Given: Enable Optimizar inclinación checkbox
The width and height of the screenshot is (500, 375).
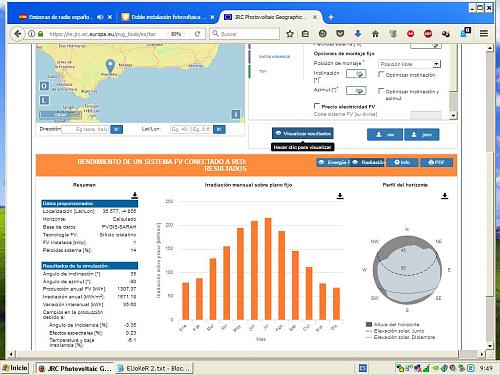Looking at the screenshot, I should click(x=381, y=74).
